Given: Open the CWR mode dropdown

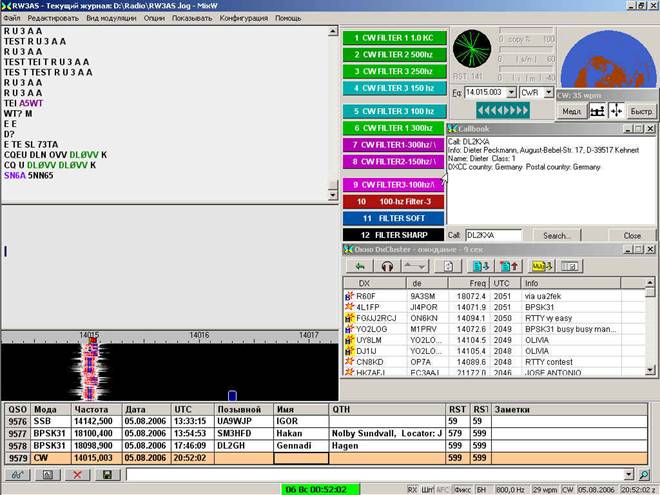Looking at the screenshot, I should pyautogui.click(x=548, y=93).
